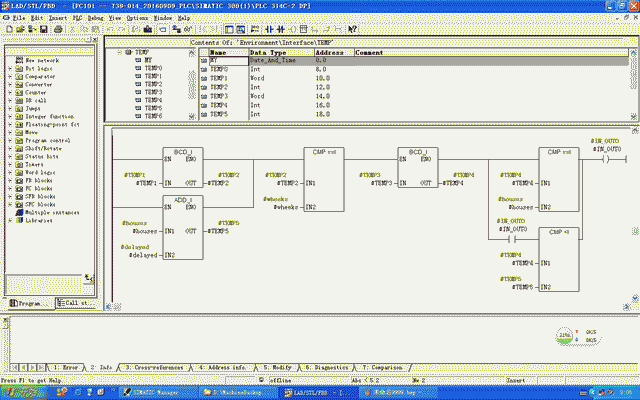Switch to the Cross-references tab

pos(155,367)
